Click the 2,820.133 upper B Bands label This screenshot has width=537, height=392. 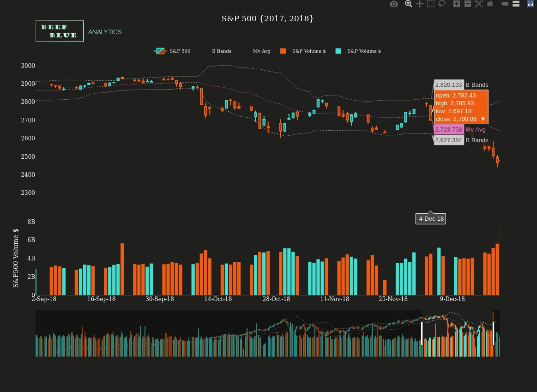[449, 84]
